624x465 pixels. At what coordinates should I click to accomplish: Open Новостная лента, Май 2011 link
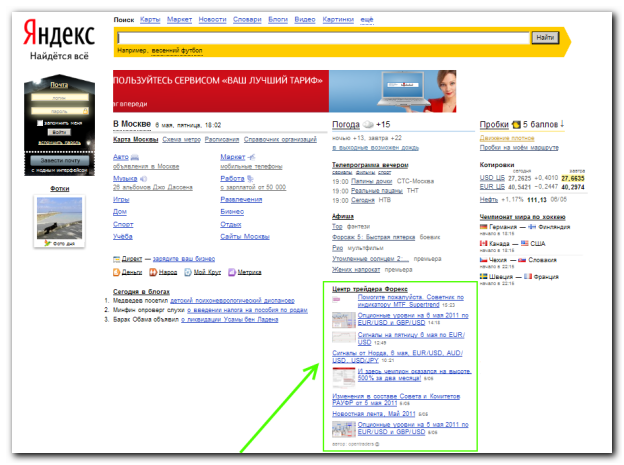click(374, 414)
